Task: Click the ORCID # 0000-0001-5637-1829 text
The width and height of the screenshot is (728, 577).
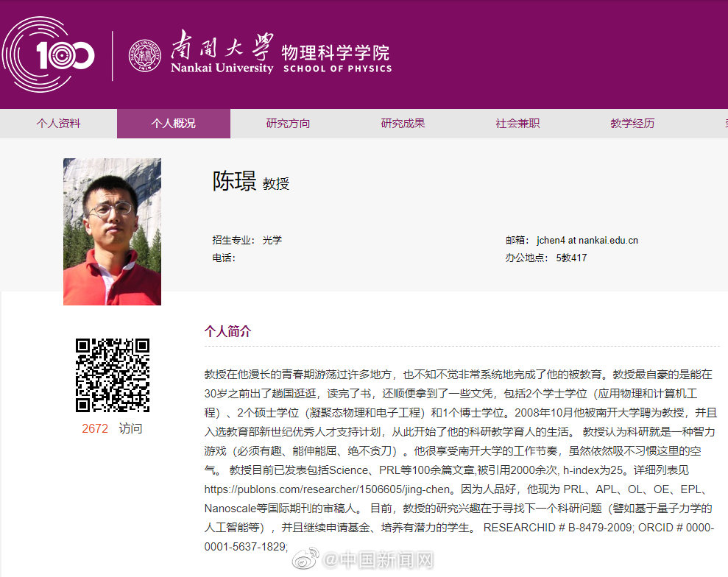Action: click(x=459, y=537)
